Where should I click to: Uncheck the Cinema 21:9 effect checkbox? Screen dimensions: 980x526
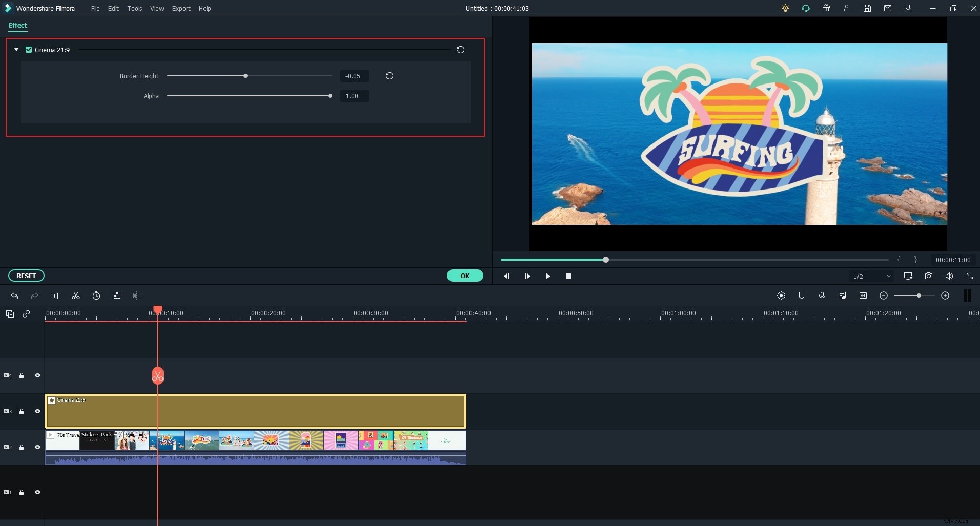point(29,50)
